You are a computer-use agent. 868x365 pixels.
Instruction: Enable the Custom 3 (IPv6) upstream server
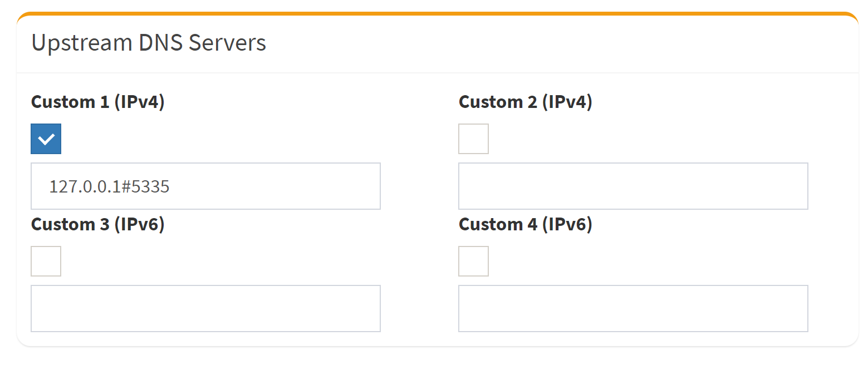pyautogui.click(x=46, y=261)
